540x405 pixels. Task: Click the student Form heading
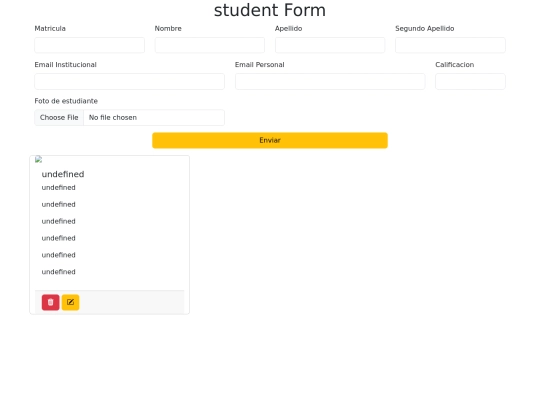pos(270,10)
